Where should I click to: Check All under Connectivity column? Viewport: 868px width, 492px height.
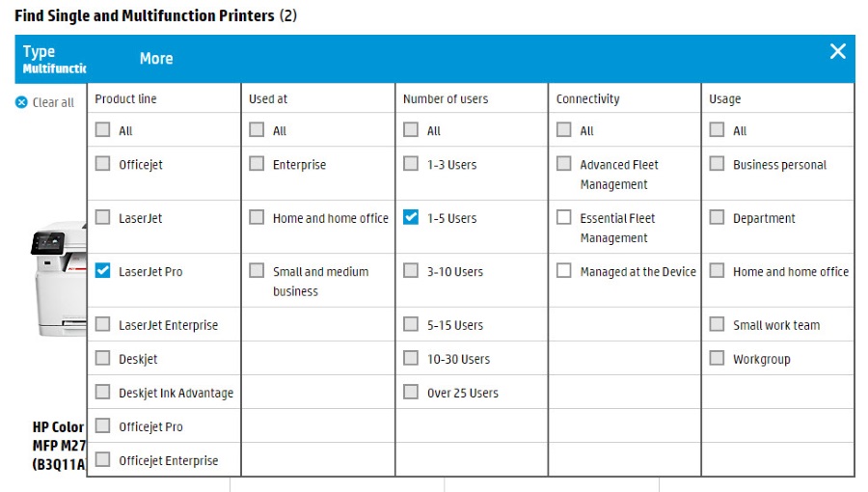point(564,129)
